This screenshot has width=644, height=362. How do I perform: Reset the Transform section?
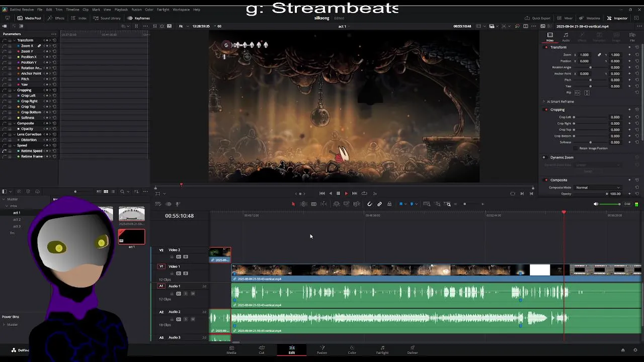tap(637, 47)
